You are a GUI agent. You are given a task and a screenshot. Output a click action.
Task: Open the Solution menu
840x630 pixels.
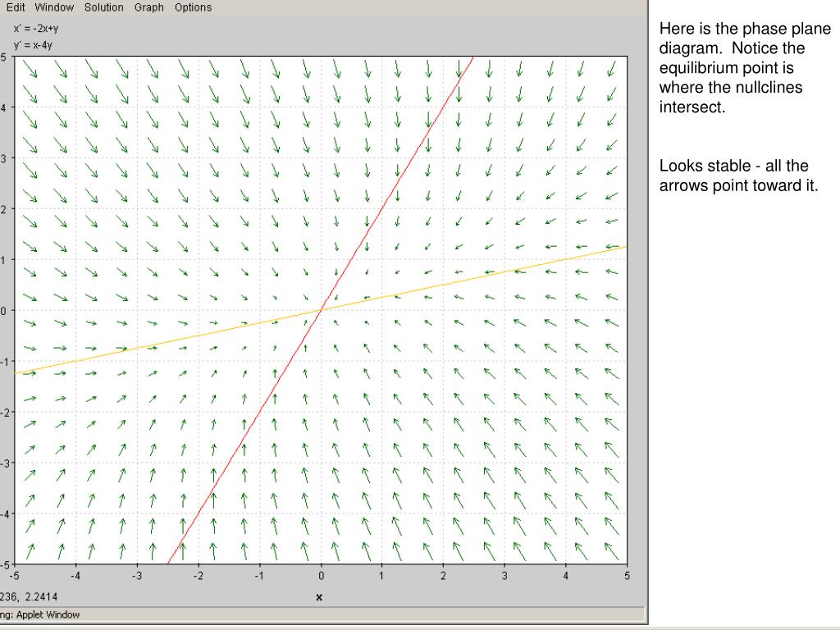point(104,7)
